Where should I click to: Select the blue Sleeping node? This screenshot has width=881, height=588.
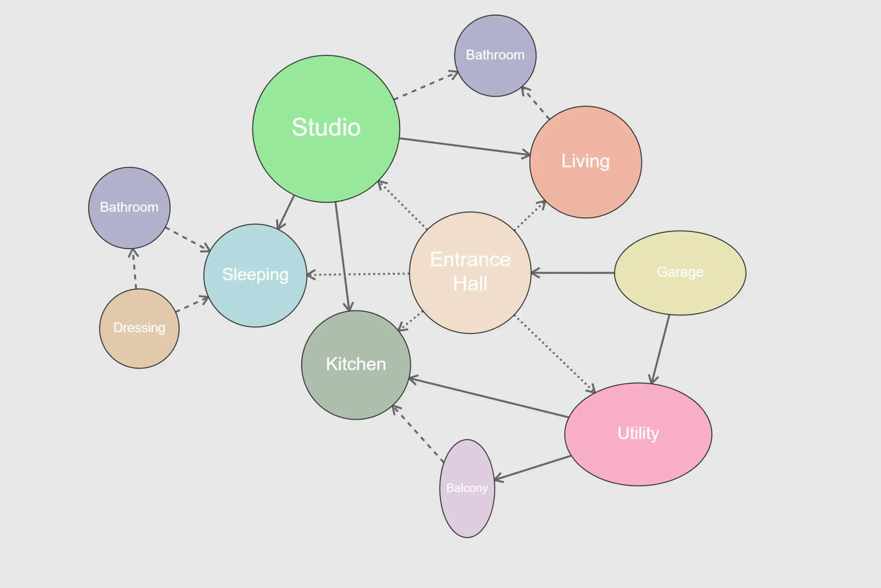(255, 275)
